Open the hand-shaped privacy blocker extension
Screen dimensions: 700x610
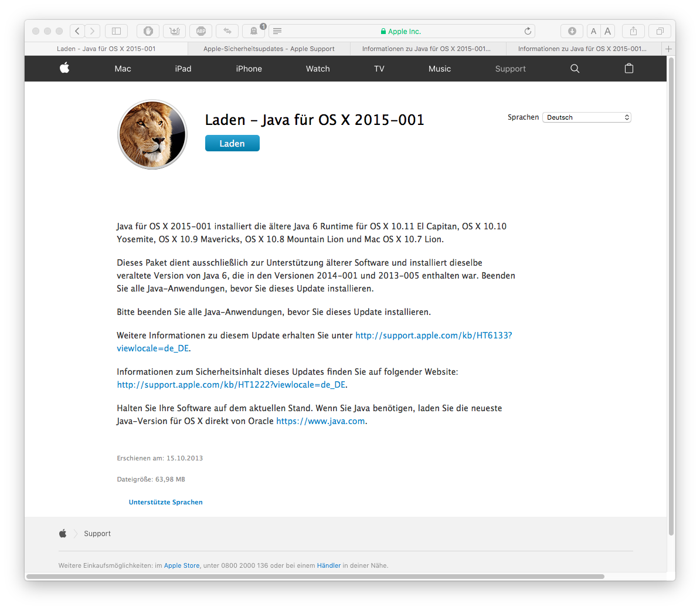[148, 31]
